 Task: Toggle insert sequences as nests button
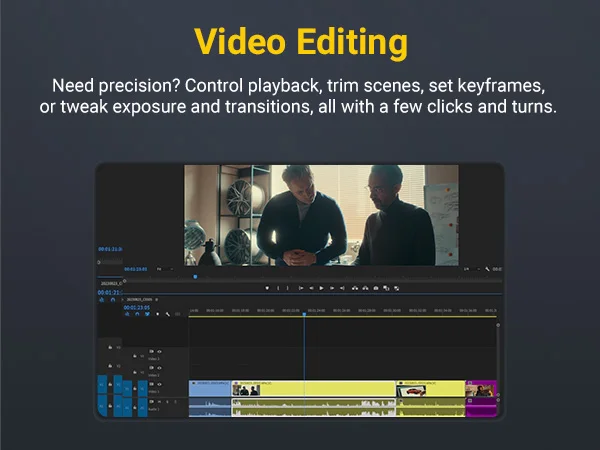[127, 314]
